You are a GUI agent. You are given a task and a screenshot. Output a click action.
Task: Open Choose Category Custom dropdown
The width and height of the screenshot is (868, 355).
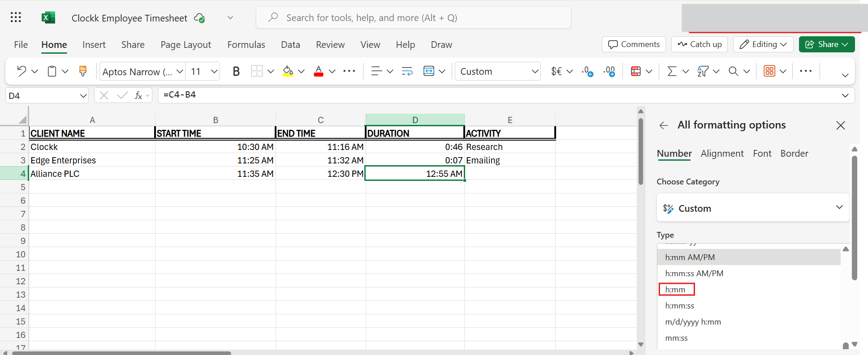pyautogui.click(x=753, y=208)
